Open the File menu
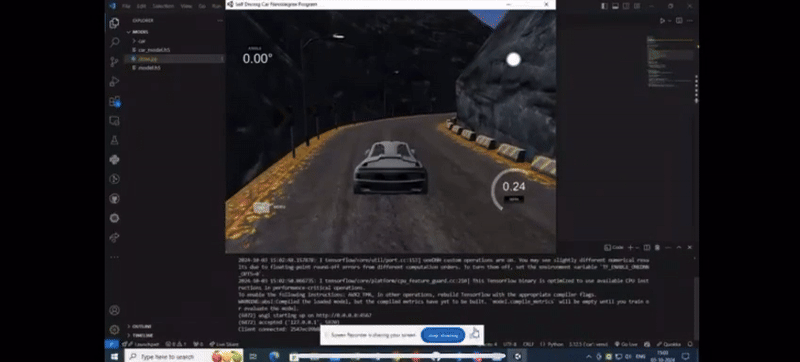Image resolution: width=800 pixels, height=362 pixels. 126,6
